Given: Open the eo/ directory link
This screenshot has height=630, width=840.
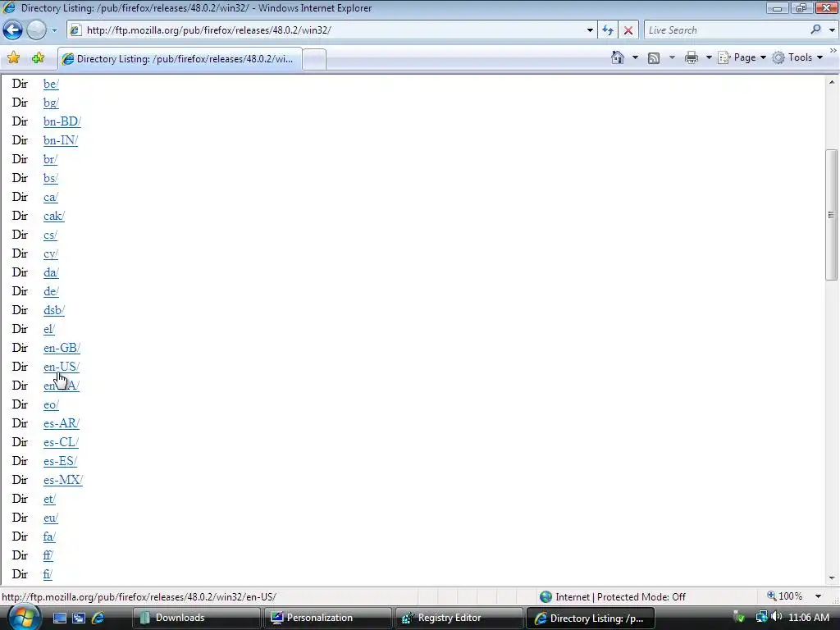Looking at the screenshot, I should click(x=51, y=404).
